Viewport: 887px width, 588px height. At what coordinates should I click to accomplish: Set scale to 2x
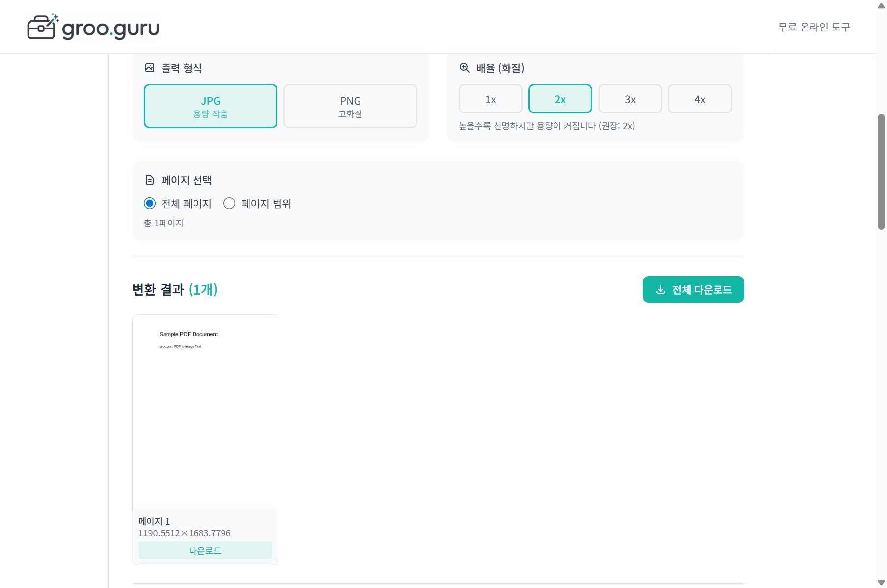point(560,99)
